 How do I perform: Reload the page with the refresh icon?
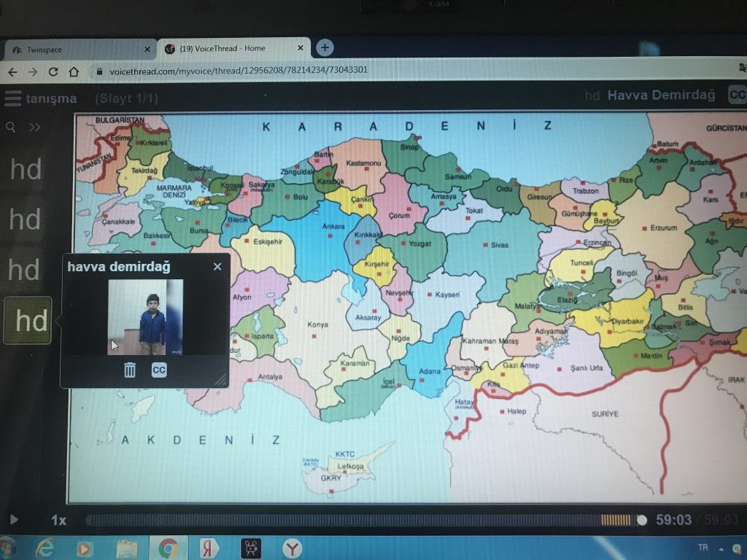coord(53,71)
